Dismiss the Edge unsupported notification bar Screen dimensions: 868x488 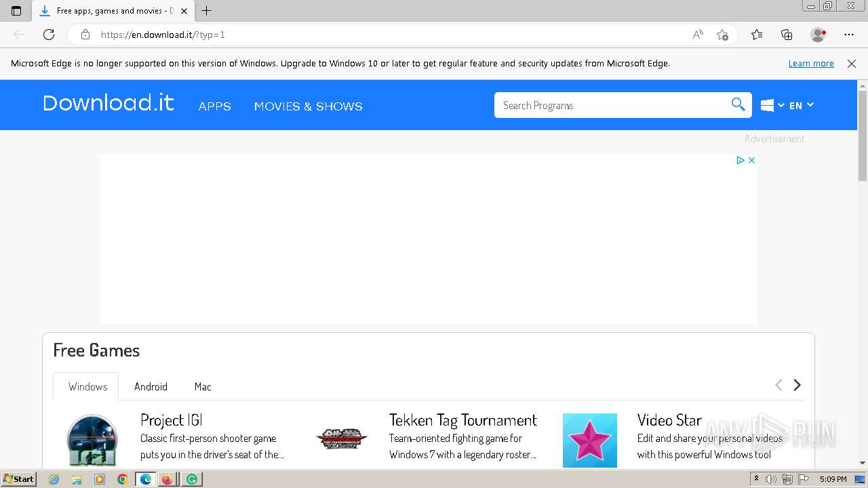coord(852,64)
